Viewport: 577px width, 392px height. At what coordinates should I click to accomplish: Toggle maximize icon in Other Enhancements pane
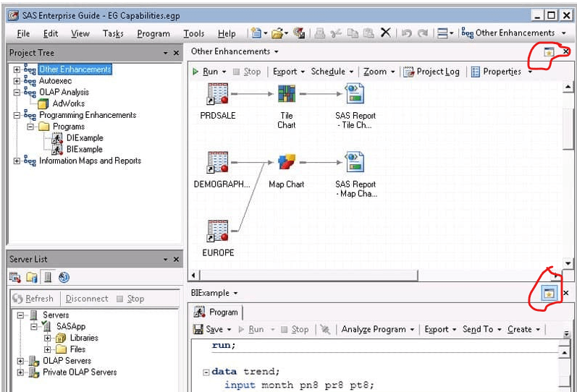[x=549, y=52]
